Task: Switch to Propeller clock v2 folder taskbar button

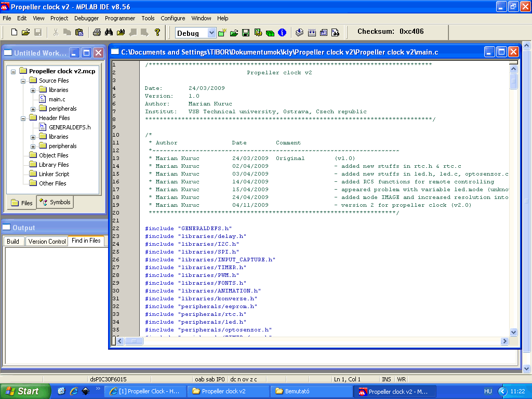Action: (229, 391)
